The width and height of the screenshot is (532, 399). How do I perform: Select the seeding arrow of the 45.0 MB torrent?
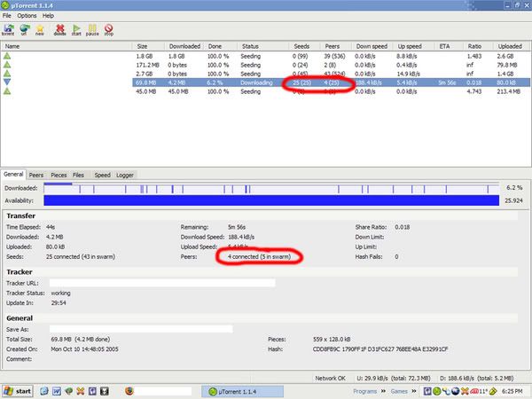point(7,91)
